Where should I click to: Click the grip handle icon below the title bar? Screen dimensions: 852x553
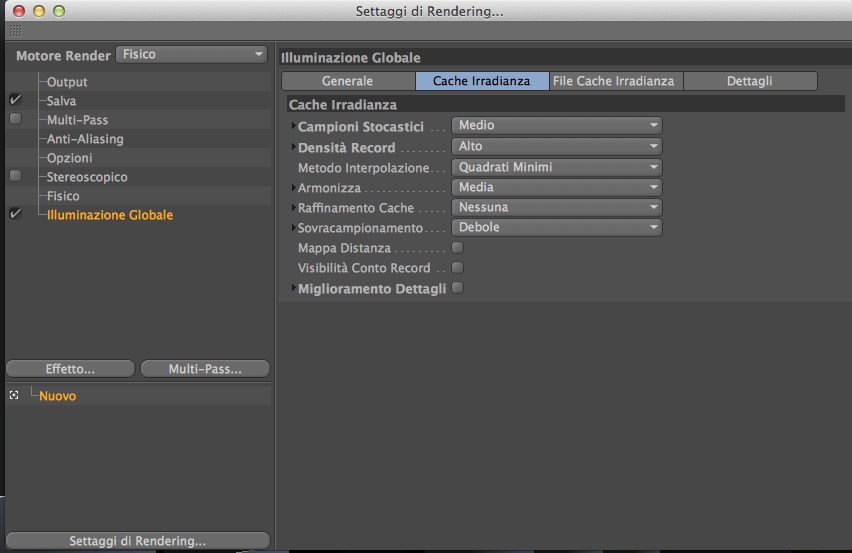coord(16,31)
